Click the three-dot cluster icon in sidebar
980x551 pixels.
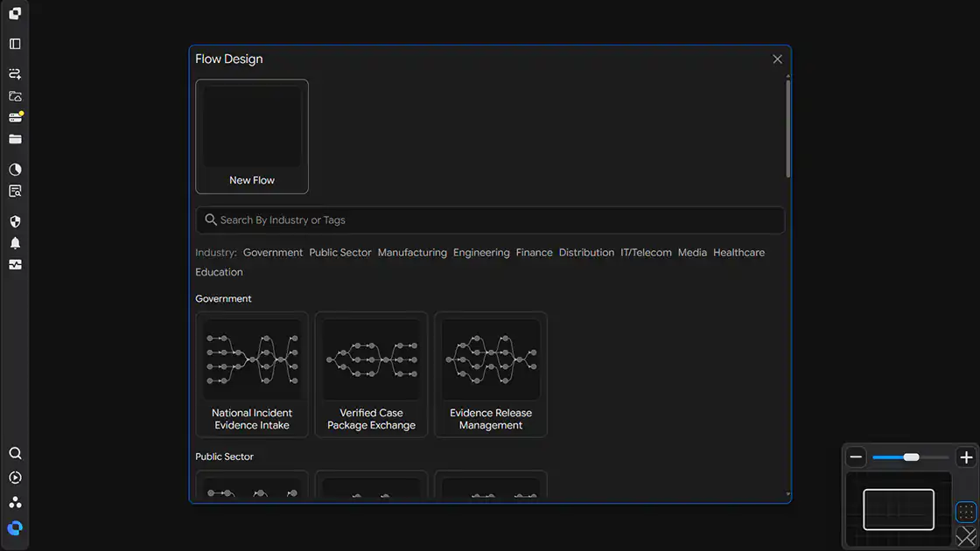point(15,502)
